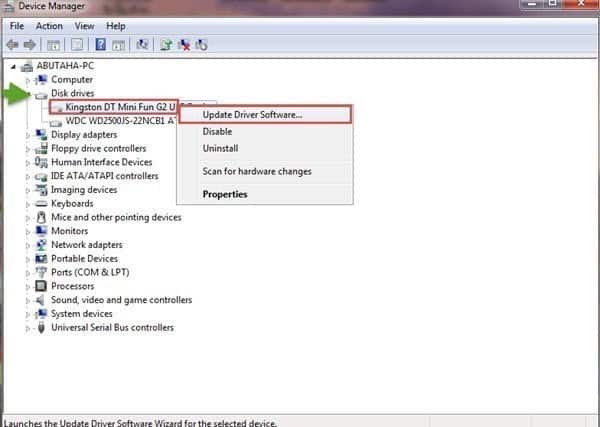The image size is (600, 427).
Task: Open the View menu
Action: (84, 26)
